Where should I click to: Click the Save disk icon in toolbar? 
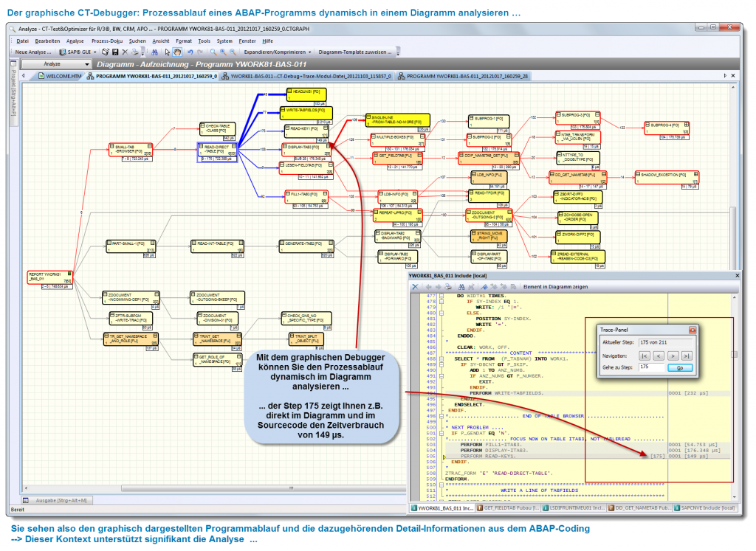coord(114,52)
